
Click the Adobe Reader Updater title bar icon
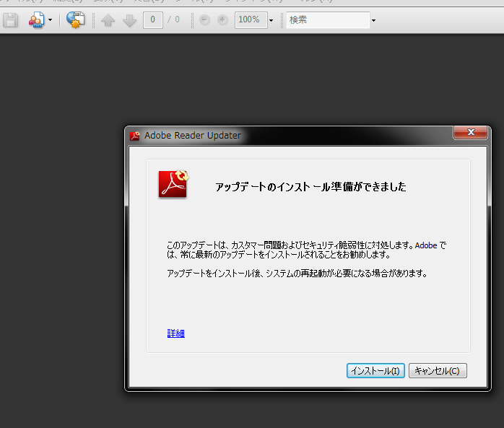pyautogui.click(x=135, y=136)
